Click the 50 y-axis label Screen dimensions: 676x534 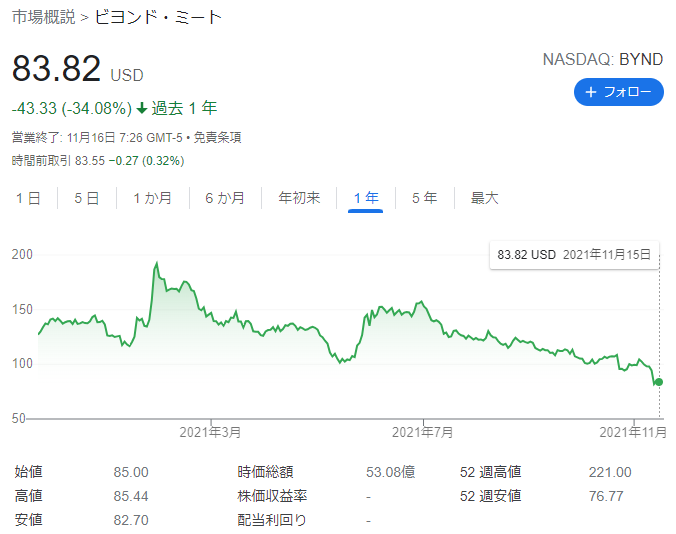(x=19, y=418)
